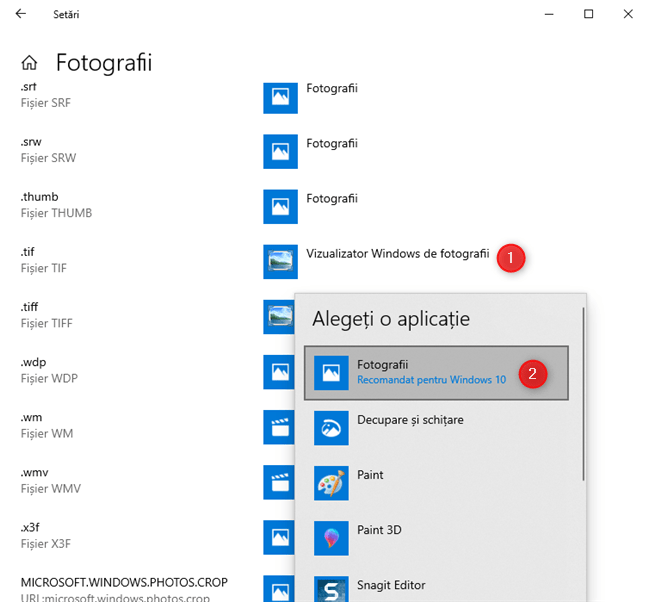Click the .wdp extension label
The width and height of the screenshot is (648, 602).
click(x=33, y=362)
